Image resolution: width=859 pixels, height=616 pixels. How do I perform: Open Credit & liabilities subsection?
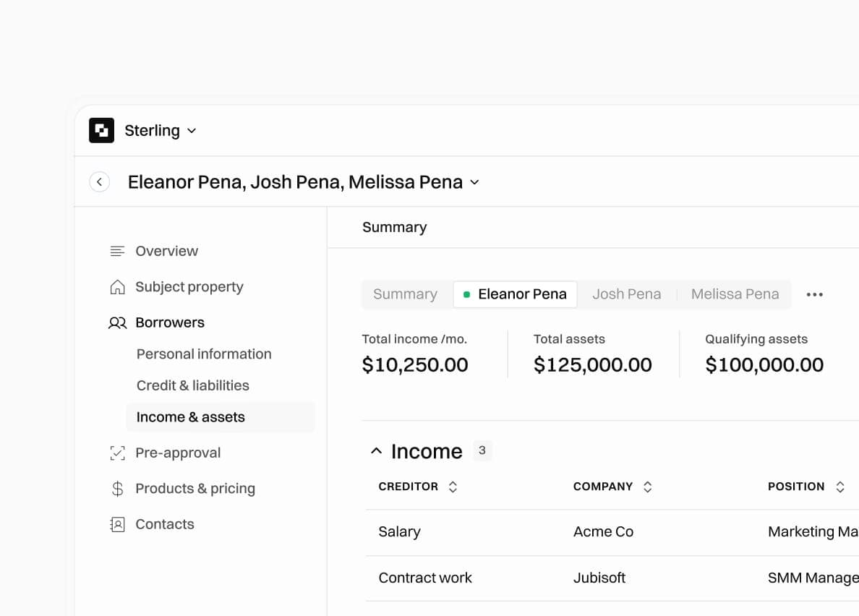pyautogui.click(x=193, y=385)
